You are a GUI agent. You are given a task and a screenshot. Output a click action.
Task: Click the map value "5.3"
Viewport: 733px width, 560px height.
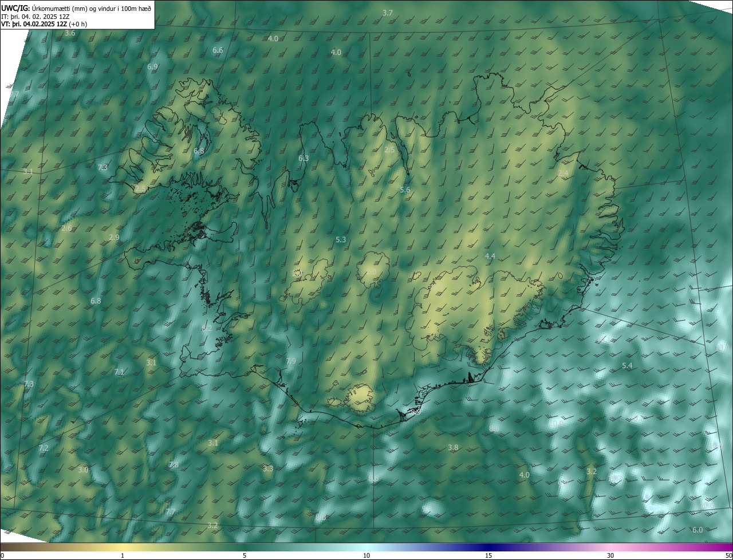pos(341,240)
